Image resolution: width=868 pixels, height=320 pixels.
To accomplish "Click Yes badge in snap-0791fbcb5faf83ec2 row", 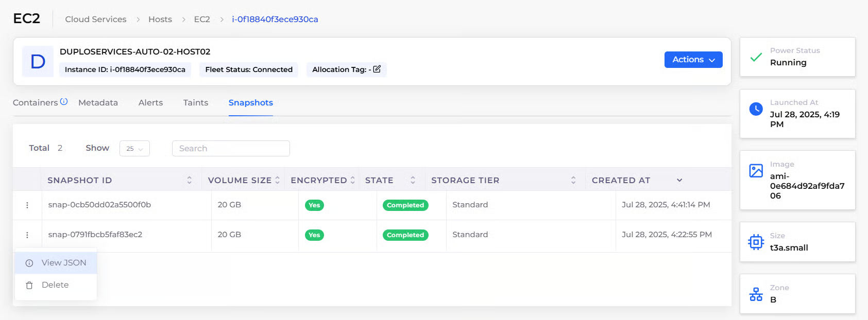I will pos(314,235).
